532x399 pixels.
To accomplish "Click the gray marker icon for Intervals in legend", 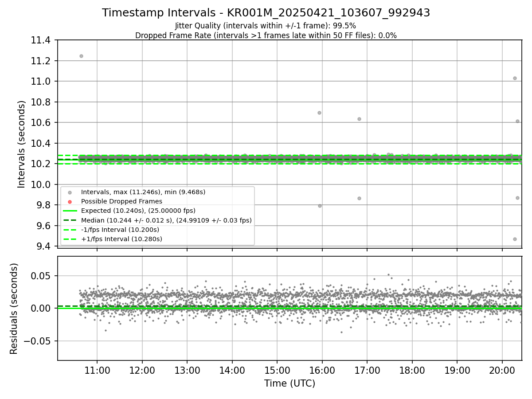I will [x=70, y=192].
